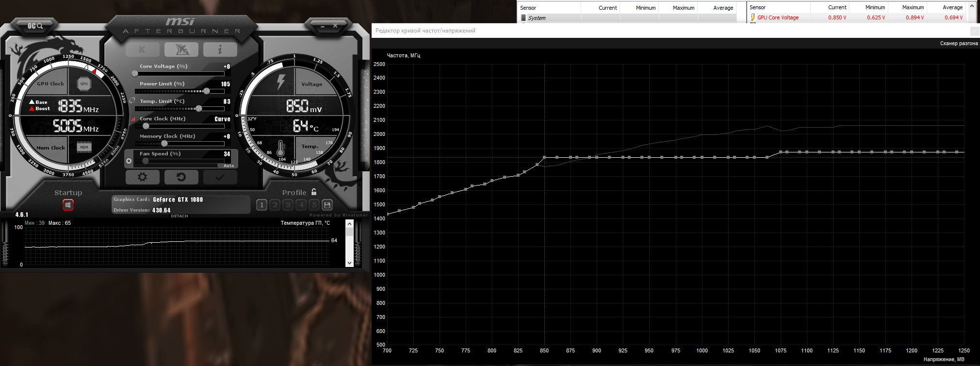Viewport: 980px width, 366px height.
Task: Reset settings to default values
Action: 181,177
